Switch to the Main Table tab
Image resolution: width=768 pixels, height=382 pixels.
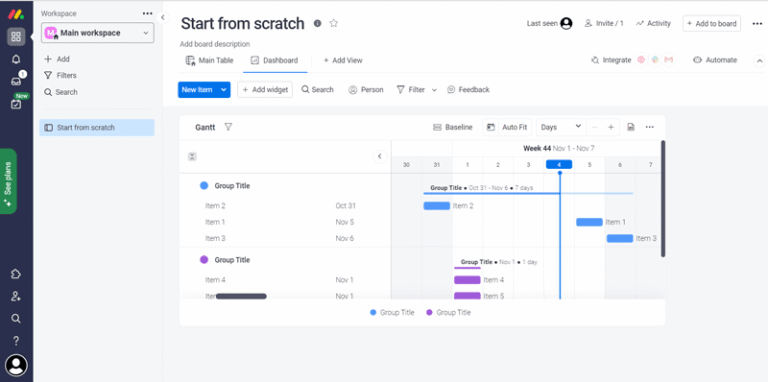click(x=210, y=60)
